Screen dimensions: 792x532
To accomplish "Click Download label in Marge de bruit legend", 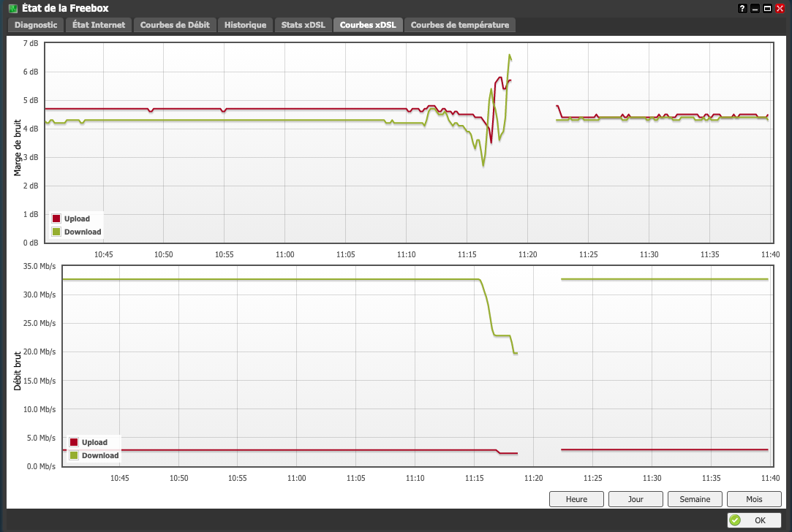I will 83,232.
